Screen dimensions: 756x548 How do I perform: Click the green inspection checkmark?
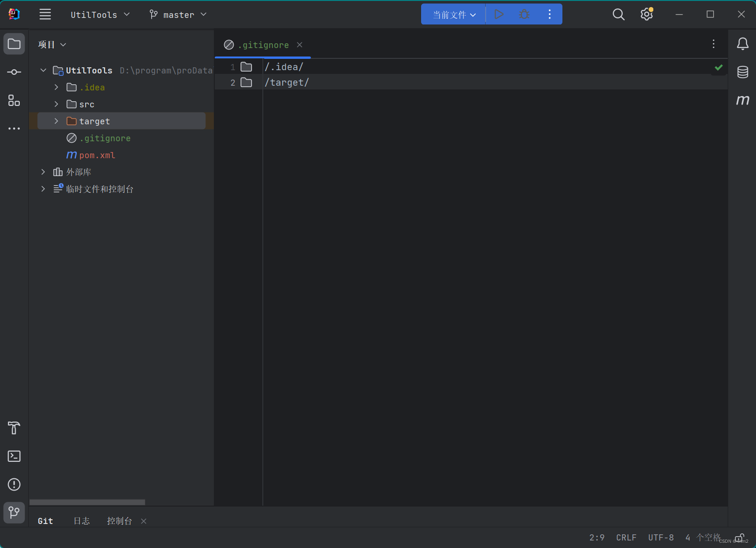(x=719, y=67)
